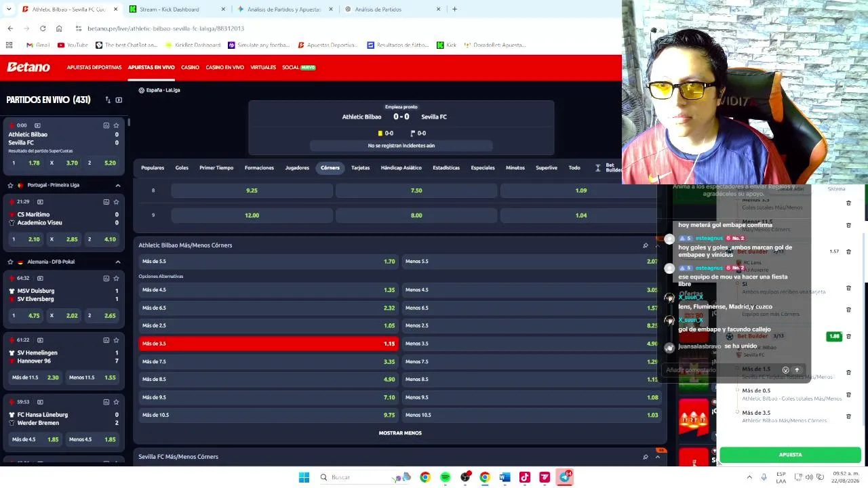Deselect the highlighted Más de 3.5 bet
Image resolution: width=868 pixels, height=488 pixels.
click(x=269, y=344)
